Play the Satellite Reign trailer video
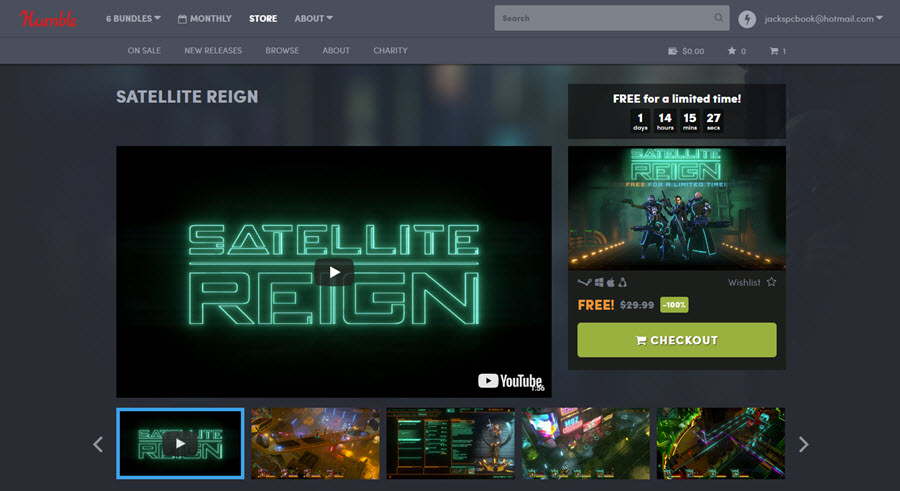The height and width of the screenshot is (491, 900). 334,272
